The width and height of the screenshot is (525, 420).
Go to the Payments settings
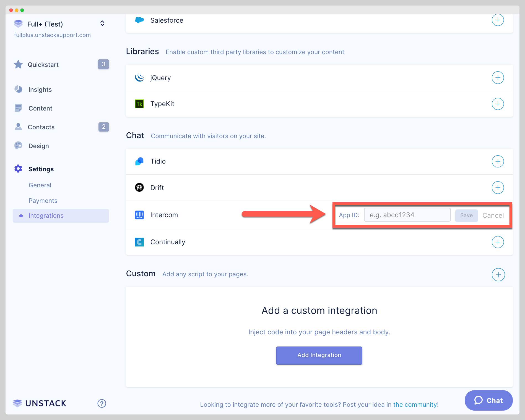(43, 200)
